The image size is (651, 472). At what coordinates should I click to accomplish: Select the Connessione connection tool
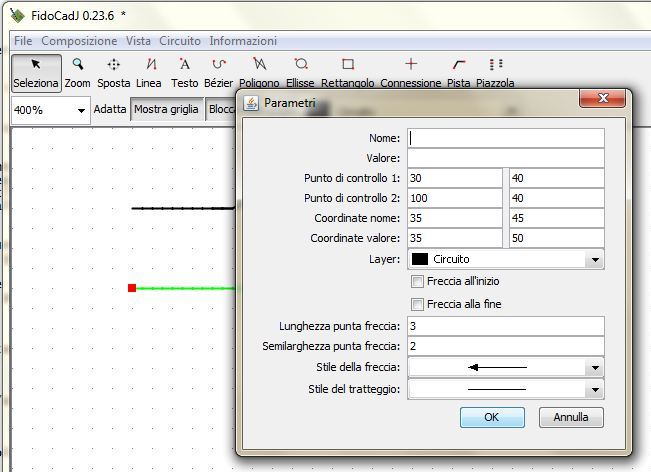pyautogui.click(x=410, y=72)
